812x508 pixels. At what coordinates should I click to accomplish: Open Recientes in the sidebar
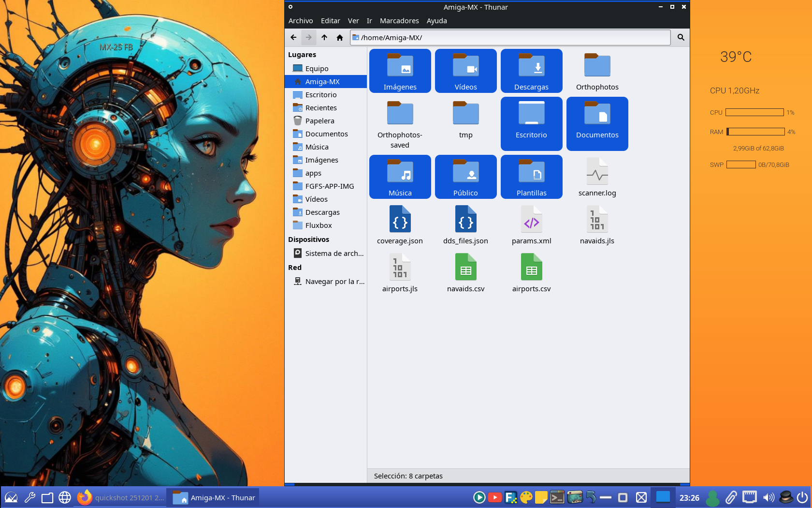(x=326, y=108)
